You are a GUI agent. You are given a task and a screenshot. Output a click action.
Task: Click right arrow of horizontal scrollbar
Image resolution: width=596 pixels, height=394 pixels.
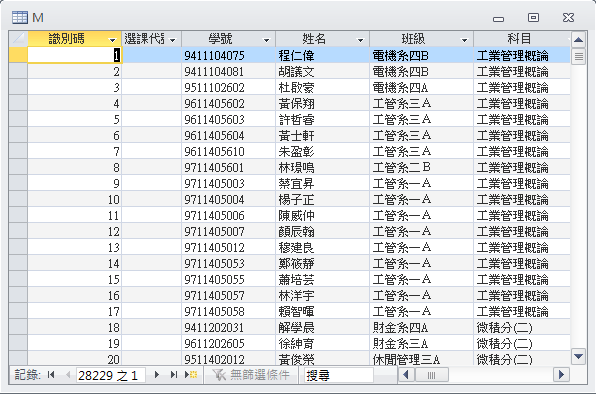coord(561,375)
